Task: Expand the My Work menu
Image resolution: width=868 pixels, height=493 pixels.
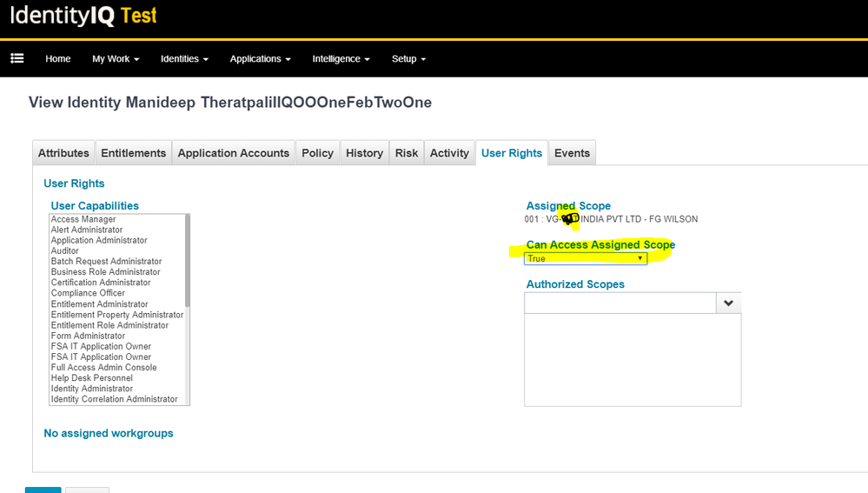Action: (115, 59)
